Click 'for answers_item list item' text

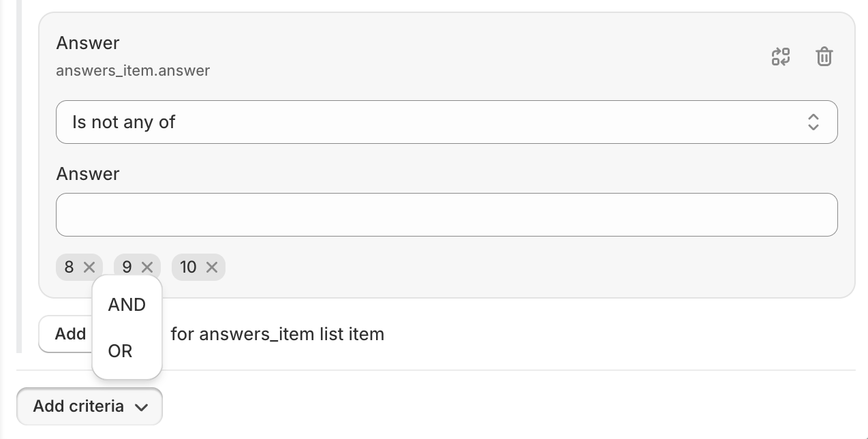click(x=277, y=334)
